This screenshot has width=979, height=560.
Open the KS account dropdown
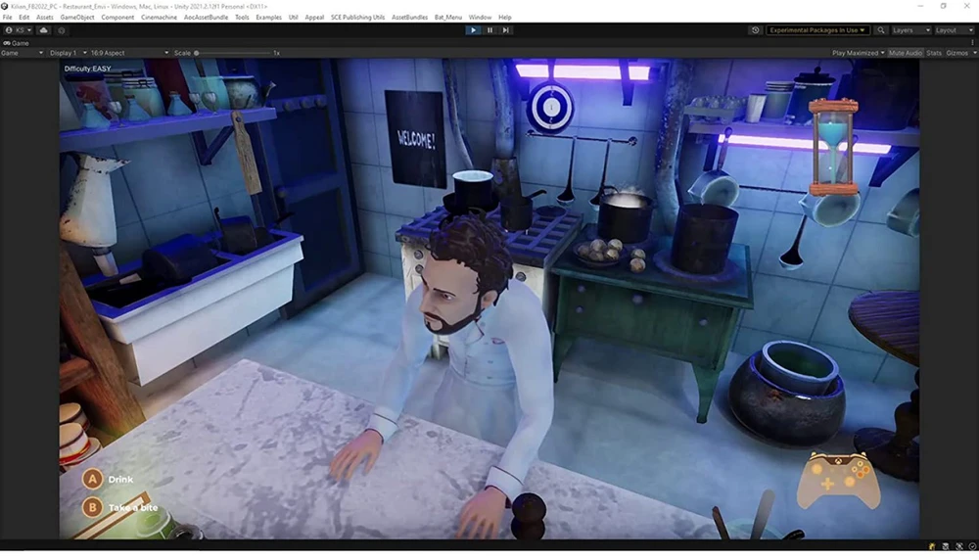click(x=18, y=30)
